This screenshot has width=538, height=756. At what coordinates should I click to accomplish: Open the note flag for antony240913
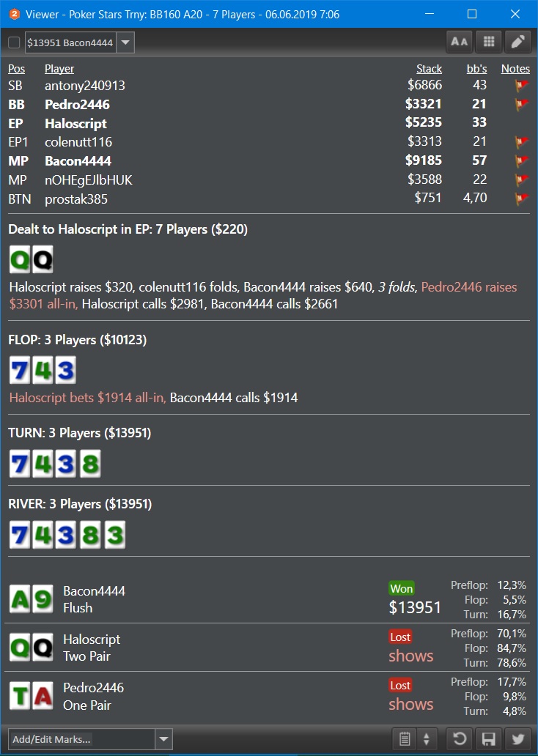(522, 85)
